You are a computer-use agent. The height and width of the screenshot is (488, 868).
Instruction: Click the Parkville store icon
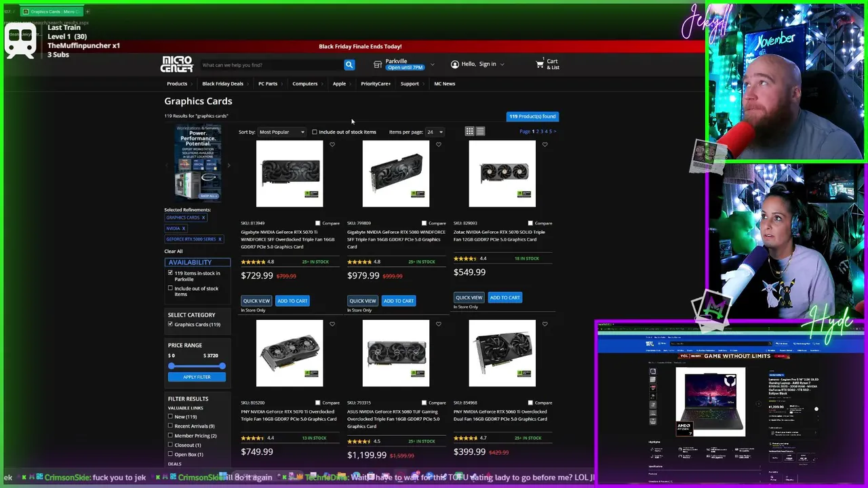(378, 64)
